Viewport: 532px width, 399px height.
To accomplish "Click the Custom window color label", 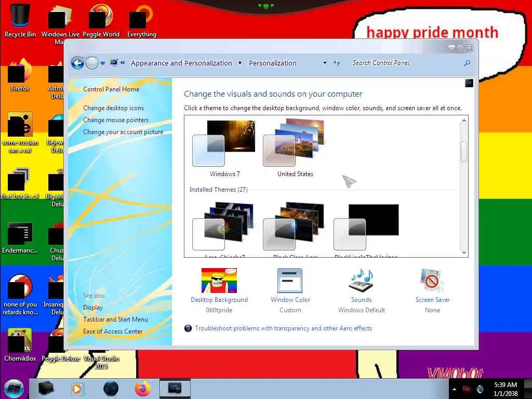I will coord(290,310).
